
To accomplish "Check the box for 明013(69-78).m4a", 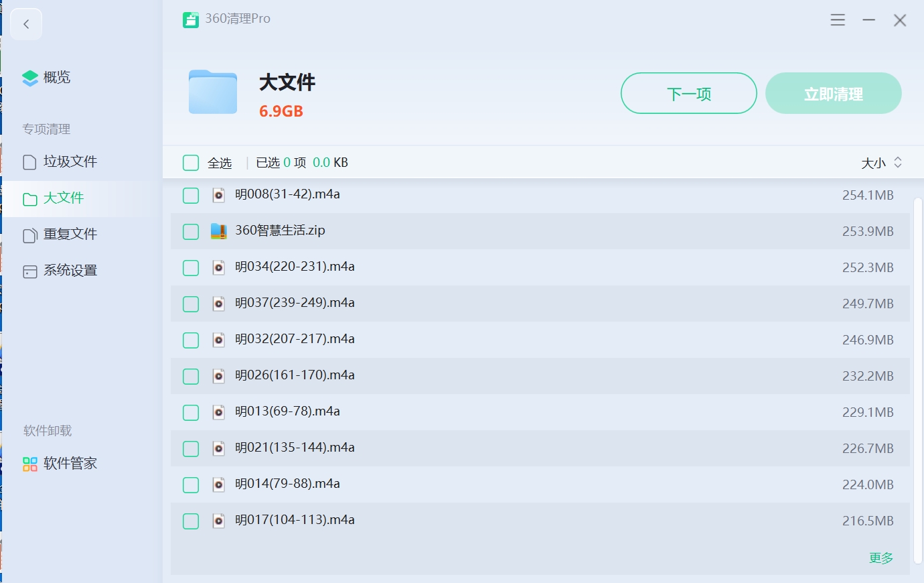I will tap(191, 413).
